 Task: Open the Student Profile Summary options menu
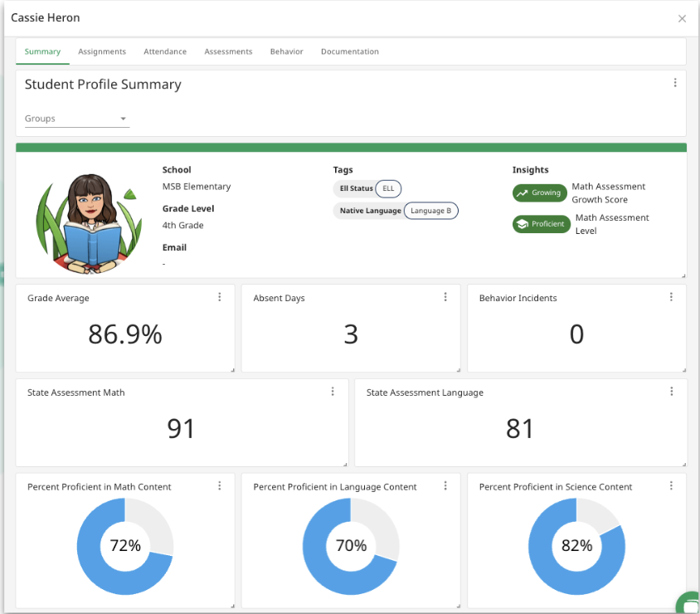click(x=675, y=82)
